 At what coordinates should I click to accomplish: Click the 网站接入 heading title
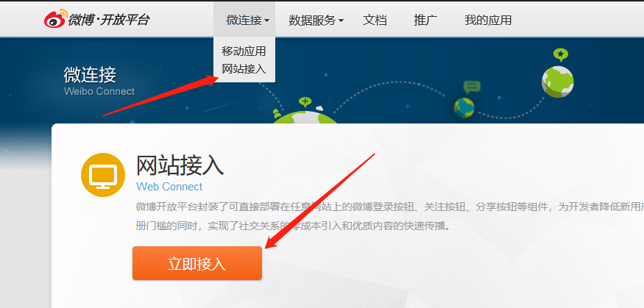click(180, 165)
